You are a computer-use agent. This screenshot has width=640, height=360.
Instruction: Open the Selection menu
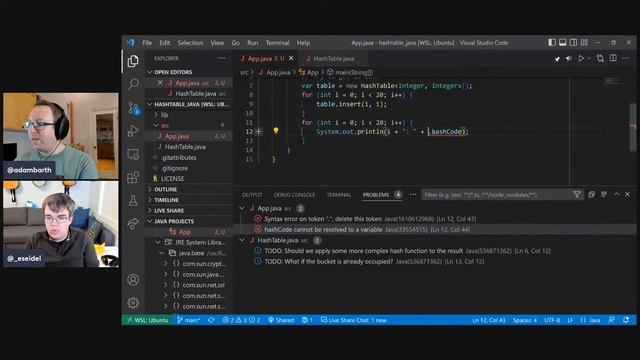tap(190, 43)
